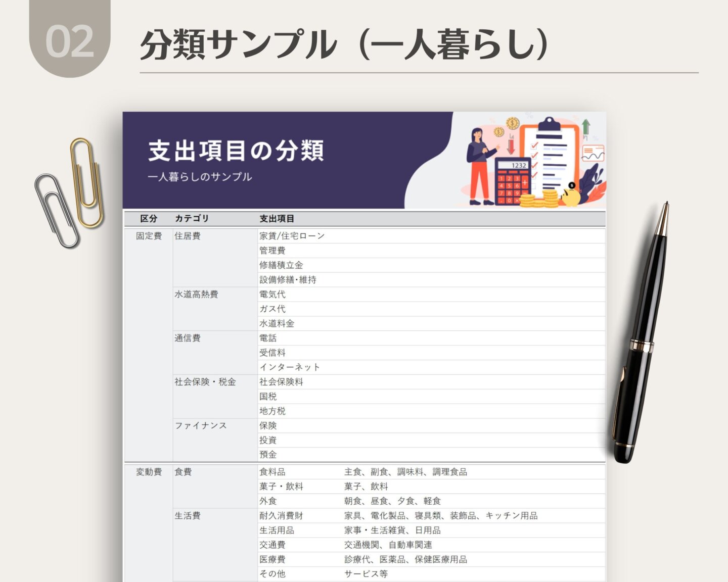Click the line chart card graphic
The width and height of the screenshot is (728, 582).
tap(593, 154)
